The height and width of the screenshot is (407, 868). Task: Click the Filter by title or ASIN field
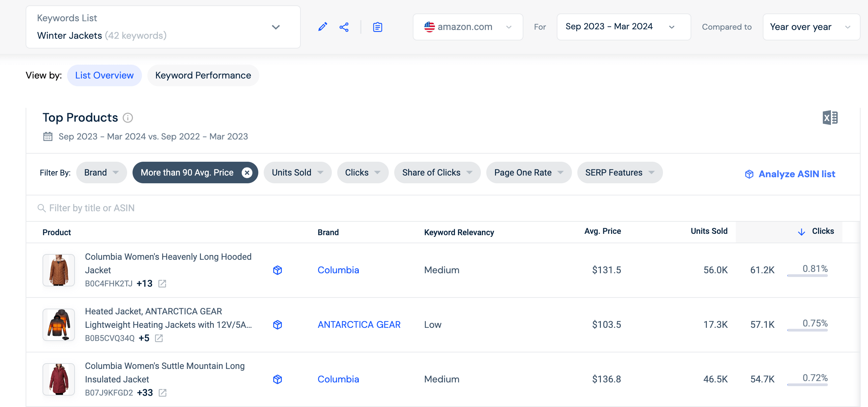click(x=443, y=208)
